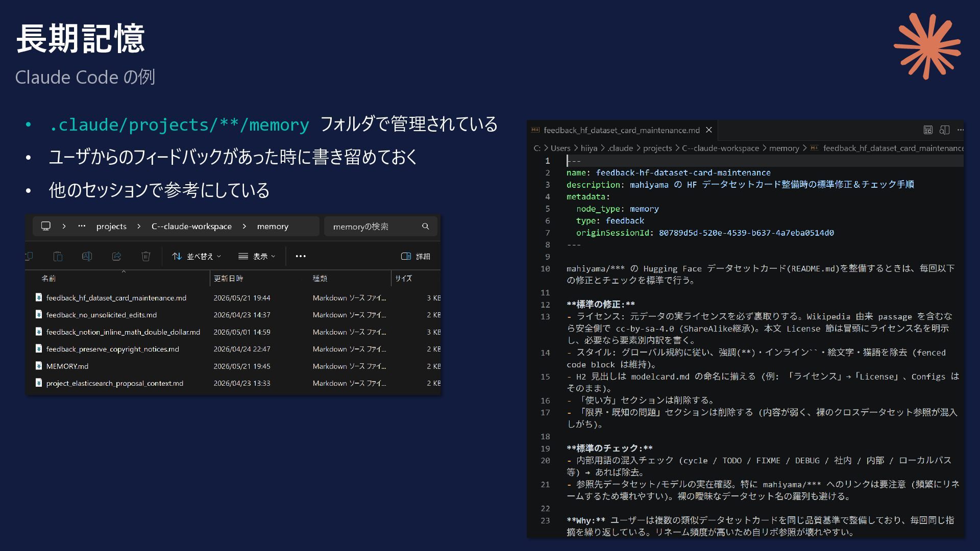Select file project_elasticsearch_proposal_context.md
The image size is (980, 551).
tap(115, 383)
